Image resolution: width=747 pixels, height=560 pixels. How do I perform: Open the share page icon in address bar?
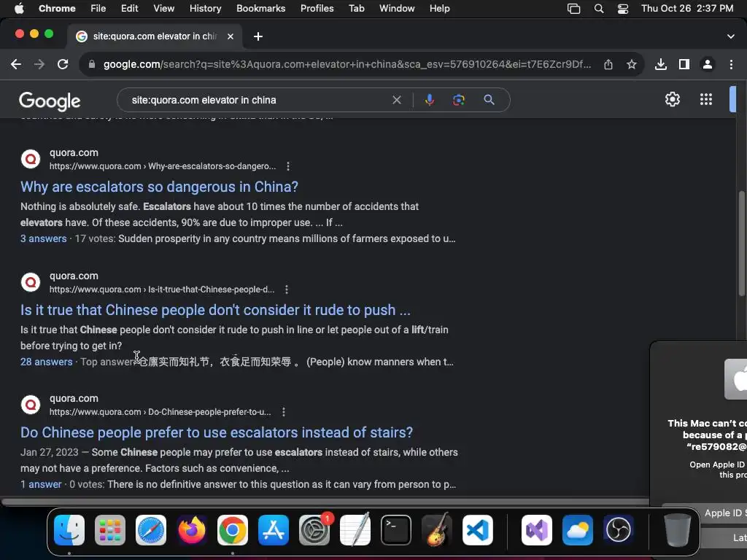pos(608,64)
